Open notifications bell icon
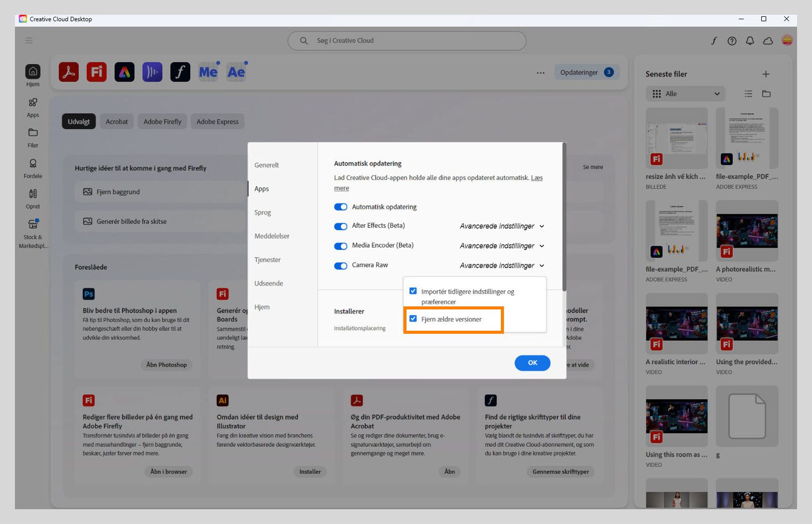812x524 pixels. coord(750,41)
